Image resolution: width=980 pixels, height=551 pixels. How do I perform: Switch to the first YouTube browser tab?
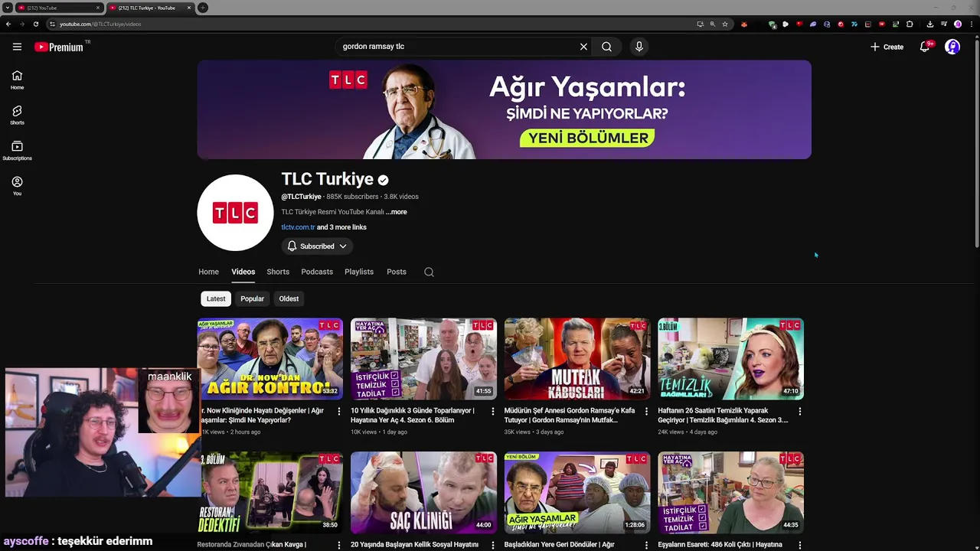tap(57, 8)
